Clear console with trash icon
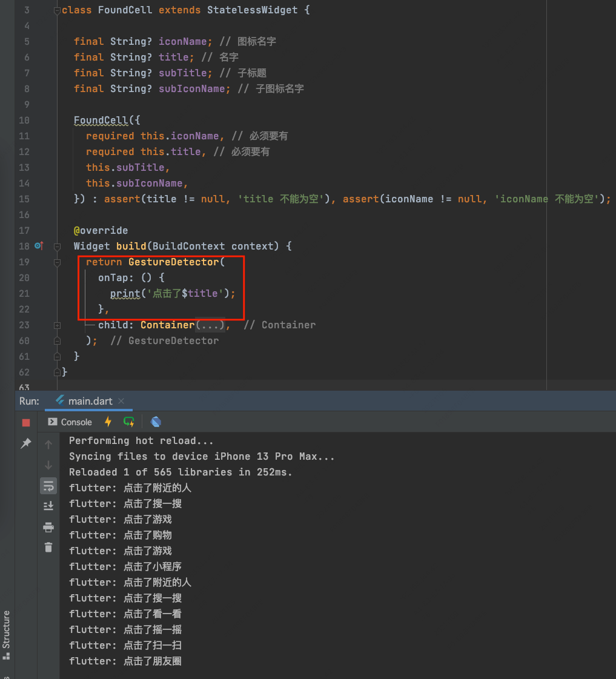 [48, 548]
